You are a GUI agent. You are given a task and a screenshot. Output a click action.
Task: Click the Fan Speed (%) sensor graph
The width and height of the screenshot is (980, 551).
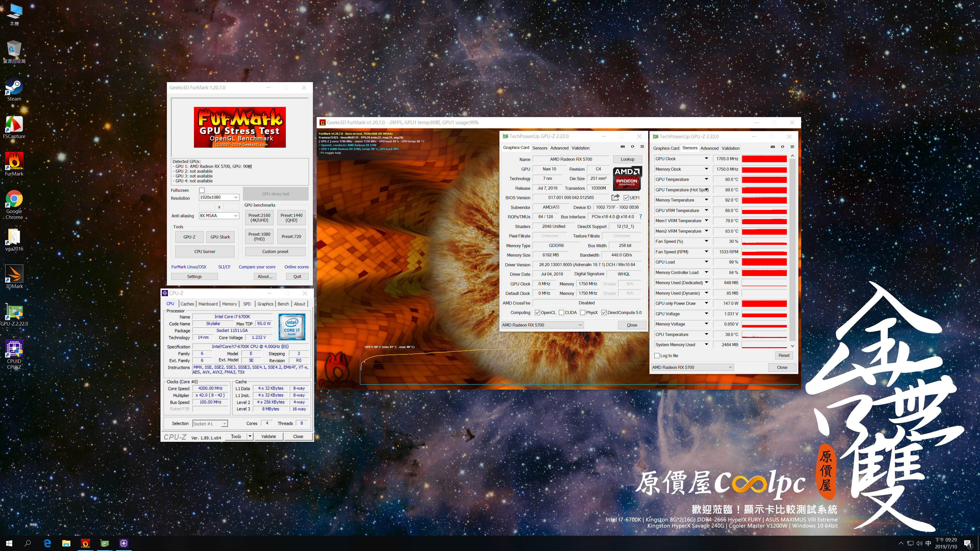click(764, 242)
